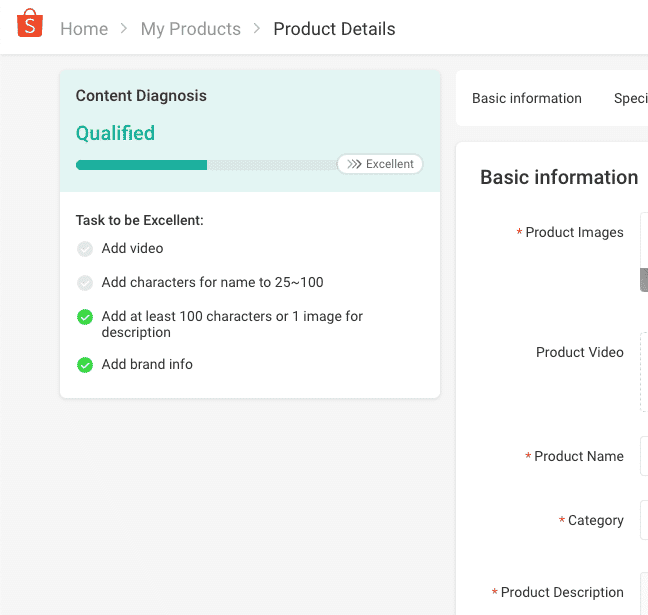Open My Products breadcrumb link
648x615 pixels.
point(190,29)
